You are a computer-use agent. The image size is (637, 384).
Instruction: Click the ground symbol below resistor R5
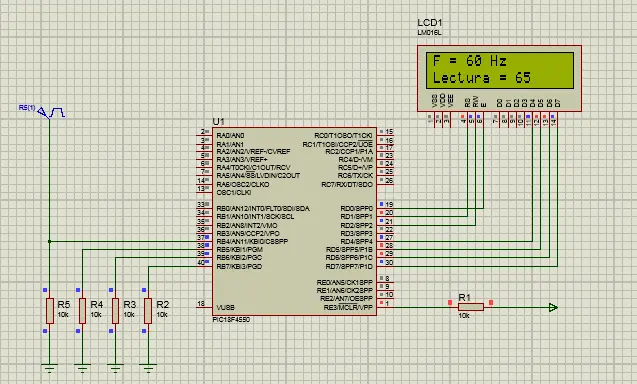pyautogui.click(x=50, y=369)
